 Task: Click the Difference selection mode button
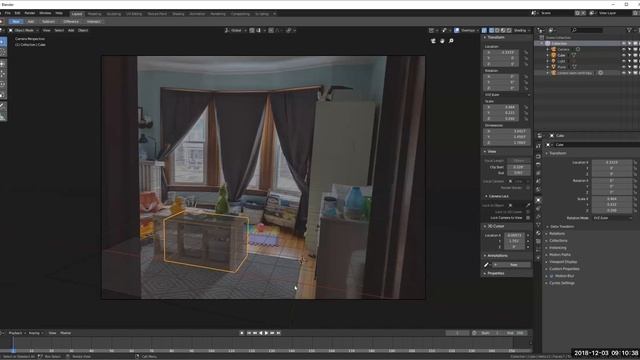(x=71, y=22)
